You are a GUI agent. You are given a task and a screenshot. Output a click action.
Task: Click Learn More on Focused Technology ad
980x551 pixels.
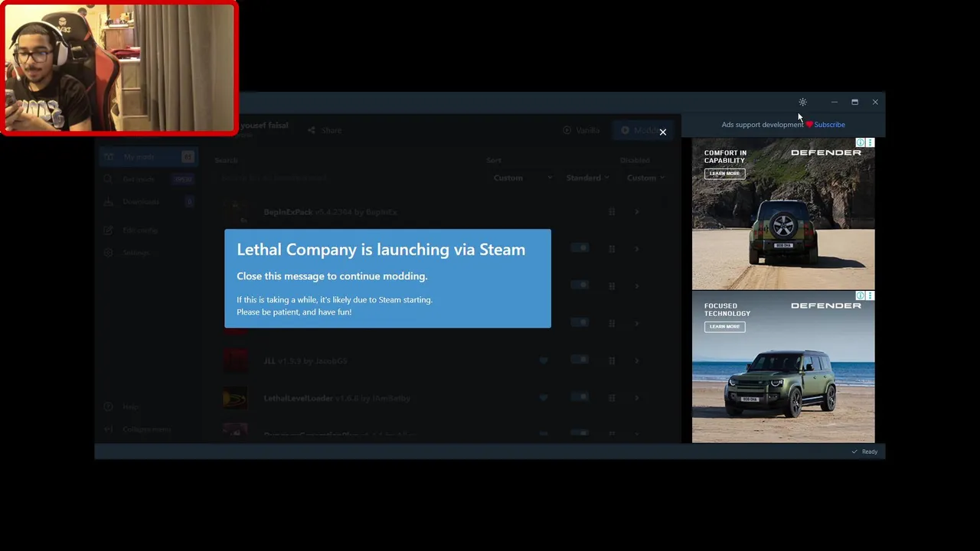(x=724, y=327)
